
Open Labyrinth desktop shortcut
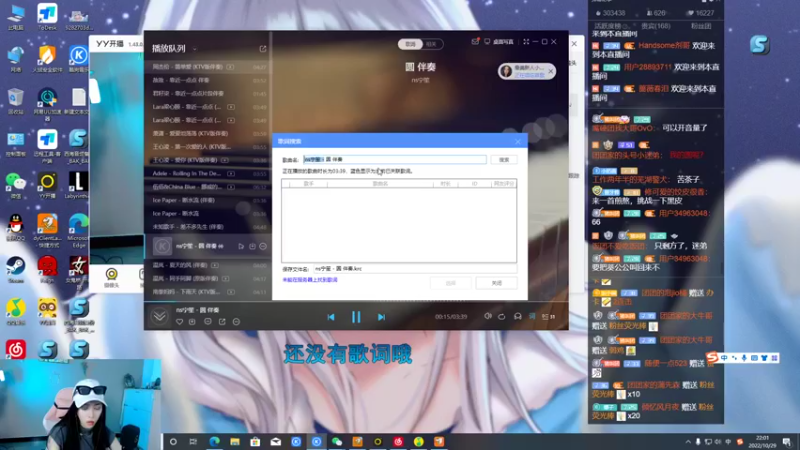(x=78, y=185)
